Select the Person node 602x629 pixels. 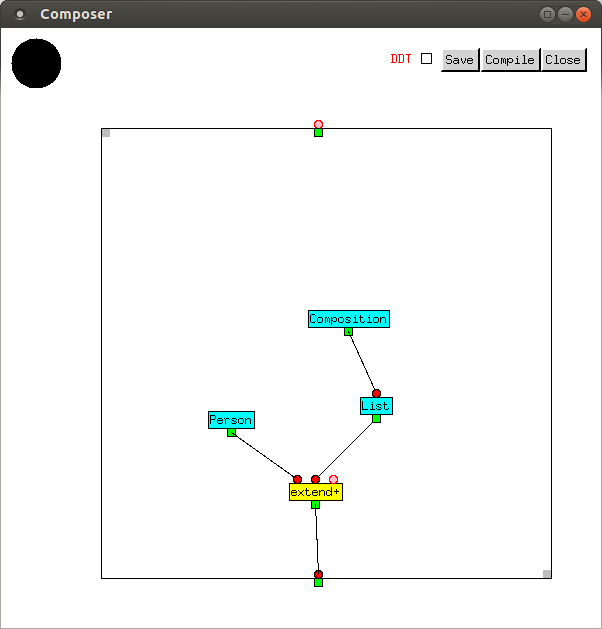(231, 420)
